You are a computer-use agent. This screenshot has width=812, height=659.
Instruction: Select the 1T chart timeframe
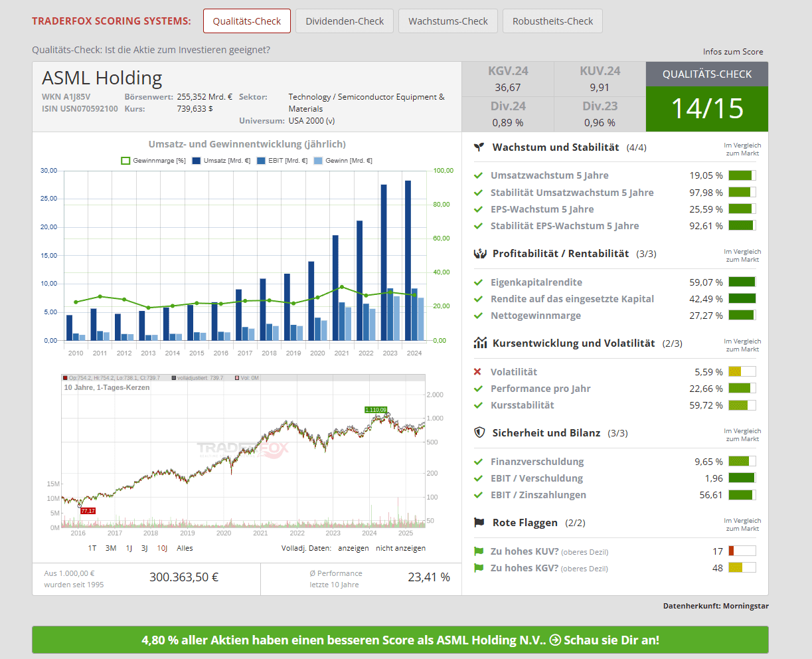pyautogui.click(x=92, y=549)
